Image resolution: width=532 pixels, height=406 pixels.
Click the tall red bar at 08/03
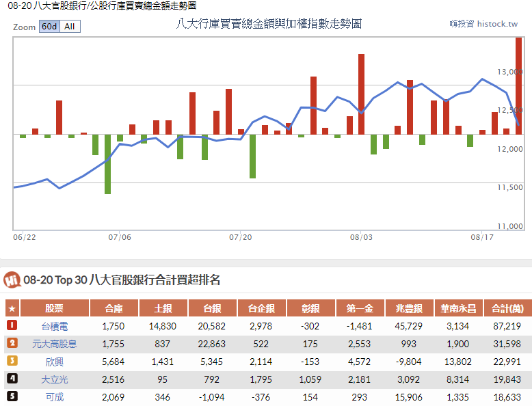pyautogui.click(x=361, y=94)
